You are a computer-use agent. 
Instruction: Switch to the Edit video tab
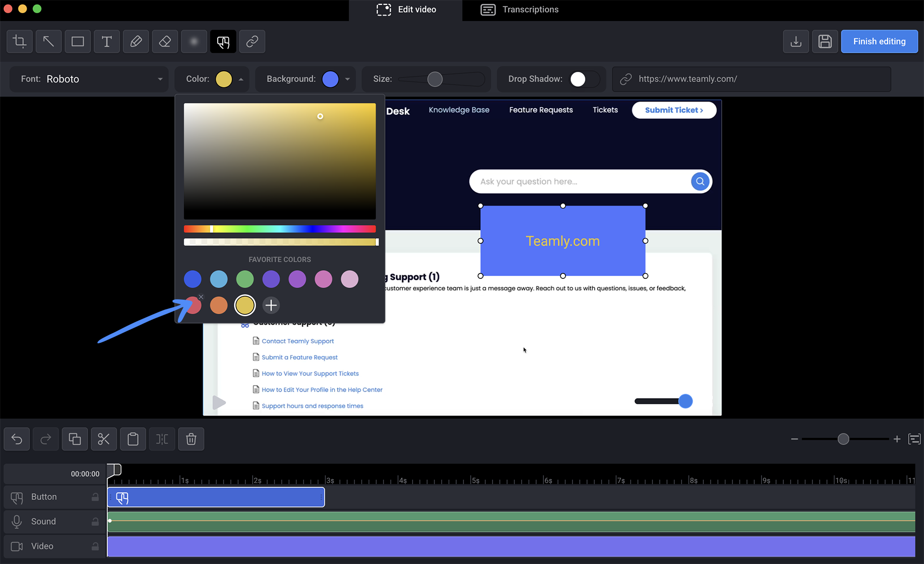point(406,10)
